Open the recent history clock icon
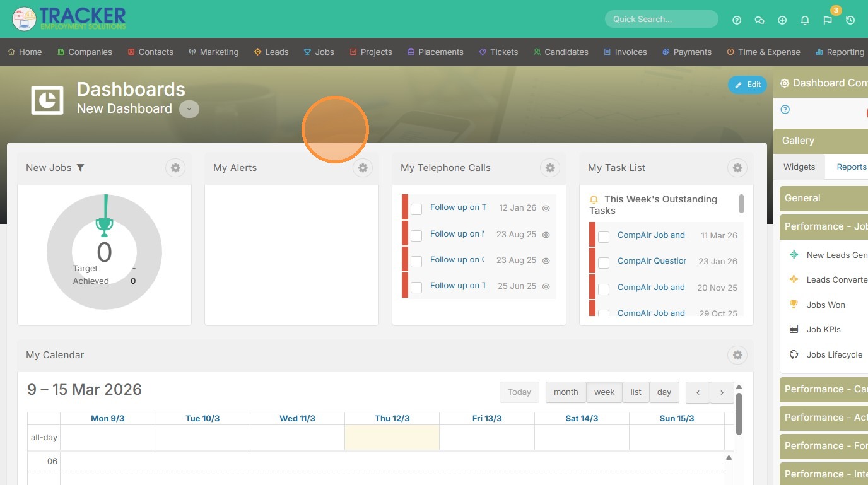Image resolution: width=868 pixels, height=485 pixels. point(850,20)
